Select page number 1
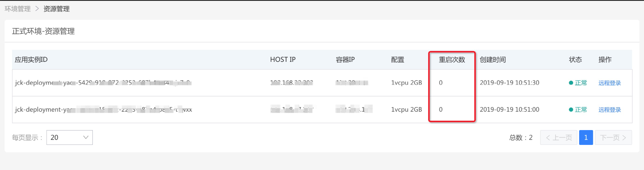 click(586, 137)
